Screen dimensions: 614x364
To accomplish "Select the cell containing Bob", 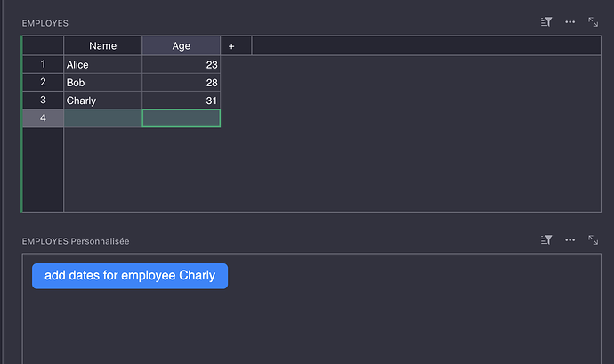I will 102,82.
